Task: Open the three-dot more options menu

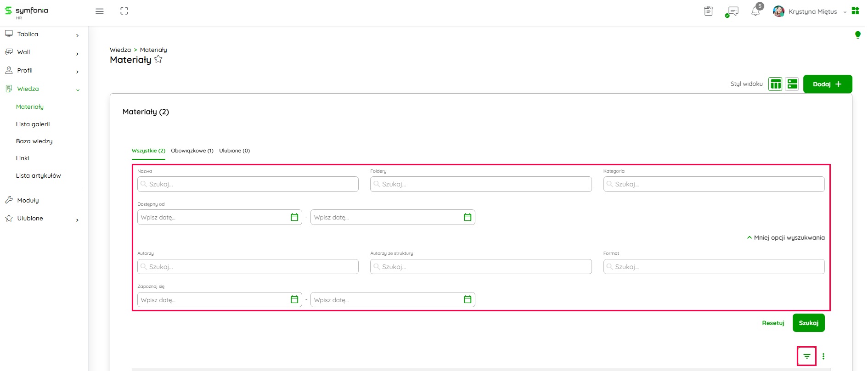Action: click(823, 356)
